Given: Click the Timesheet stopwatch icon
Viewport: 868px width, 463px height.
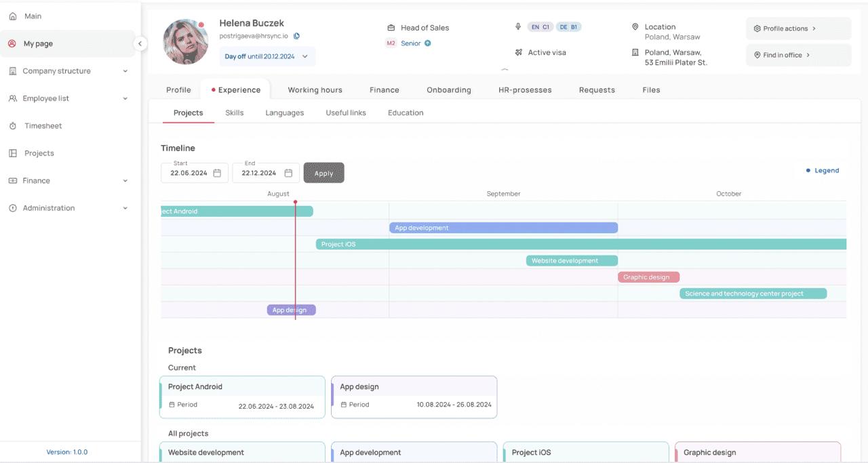Looking at the screenshot, I should pyautogui.click(x=13, y=126).
